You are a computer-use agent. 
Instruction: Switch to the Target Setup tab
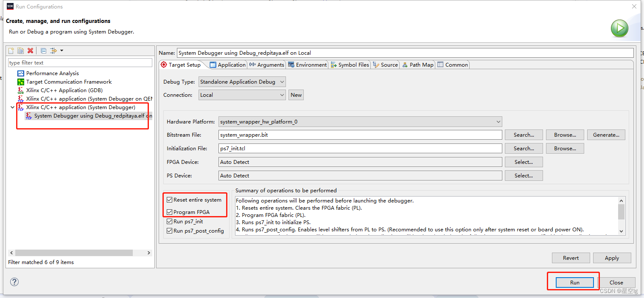pos(181,65)
